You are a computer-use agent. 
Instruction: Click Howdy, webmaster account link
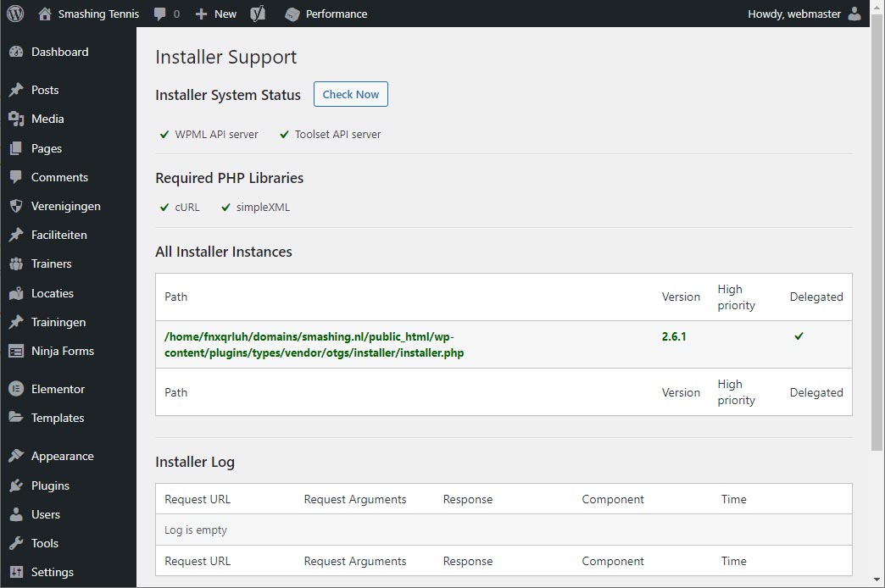coord(794,14)
